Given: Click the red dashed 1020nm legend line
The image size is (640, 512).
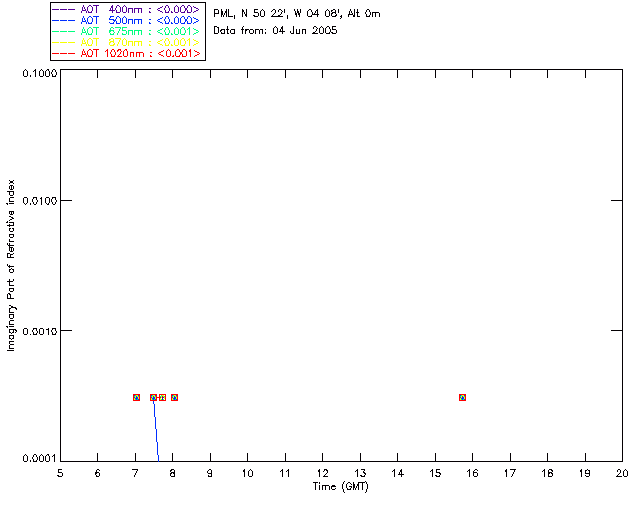Looking at the screenshot, I should [63, 53].
